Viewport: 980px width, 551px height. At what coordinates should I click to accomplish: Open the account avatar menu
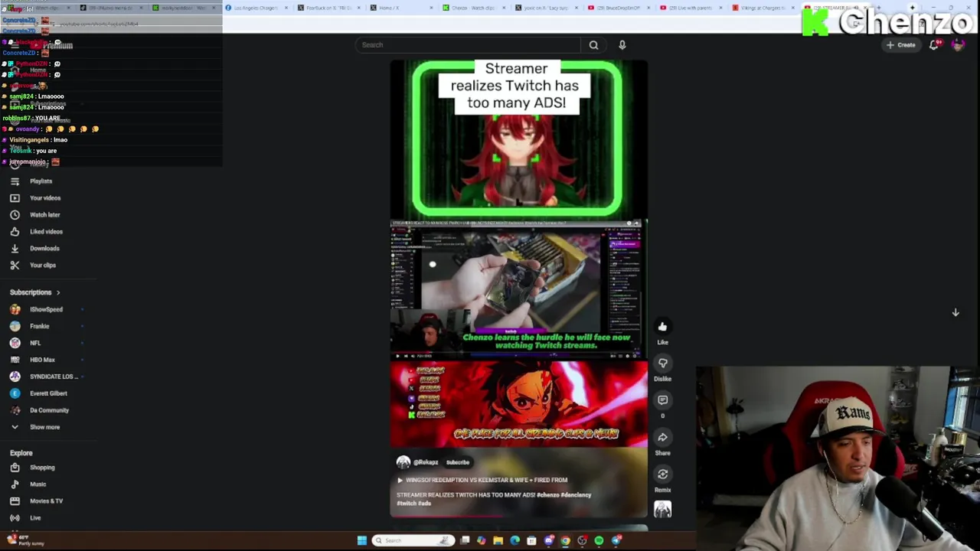[x=958, y=45]
